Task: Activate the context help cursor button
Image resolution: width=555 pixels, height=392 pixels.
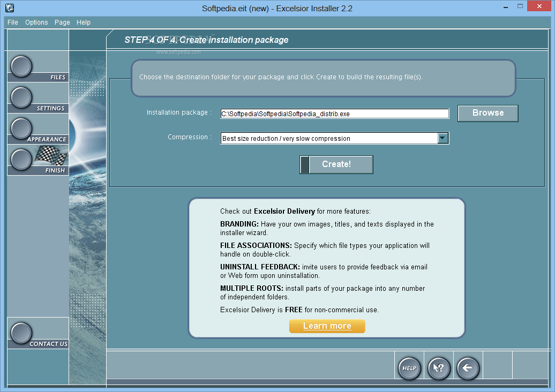Action: [439, 368]
